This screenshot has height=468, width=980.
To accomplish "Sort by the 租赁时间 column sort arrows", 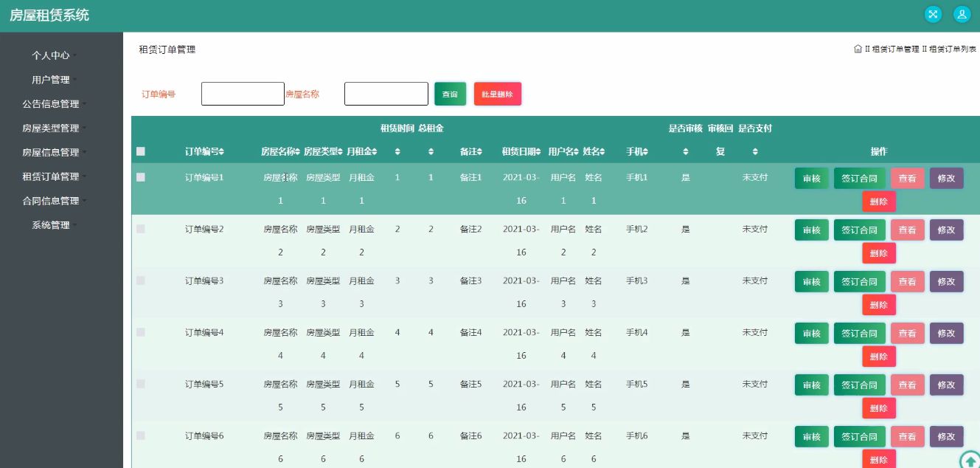I will click(397, 151).
